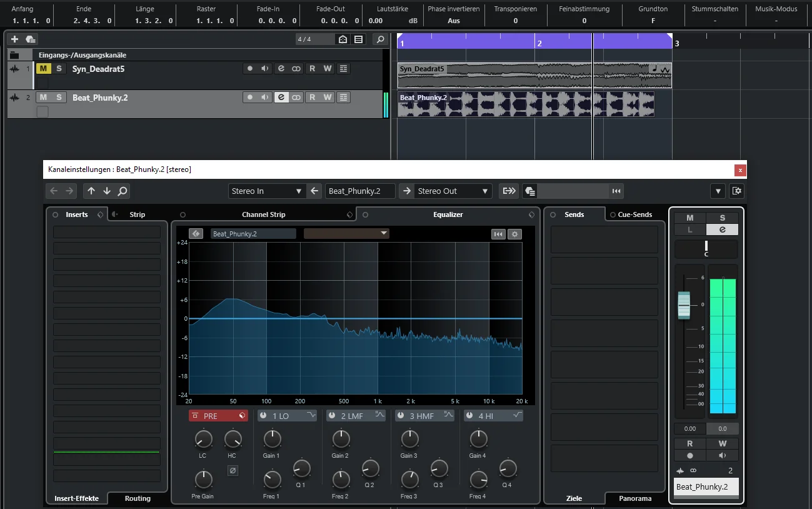The width and height of the screenshot is (812, 509).
Task: Mute the channel in the fader section
Action: coord(690,218)
